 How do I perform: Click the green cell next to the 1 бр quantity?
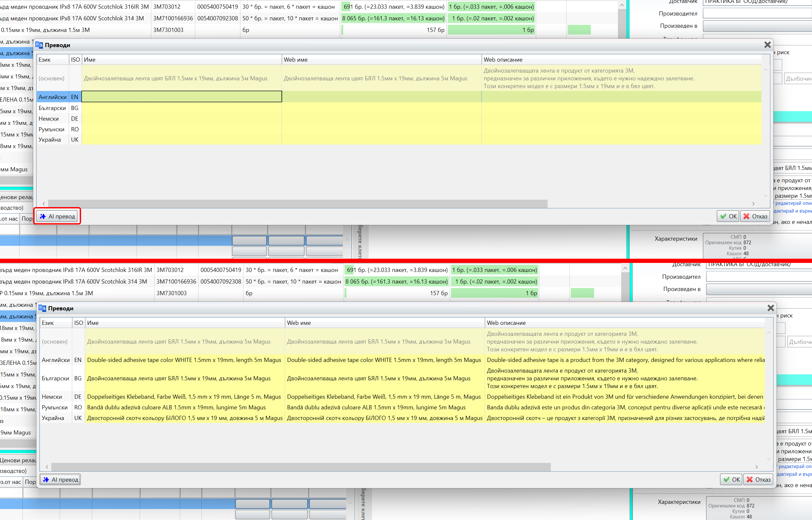(579, 30)
